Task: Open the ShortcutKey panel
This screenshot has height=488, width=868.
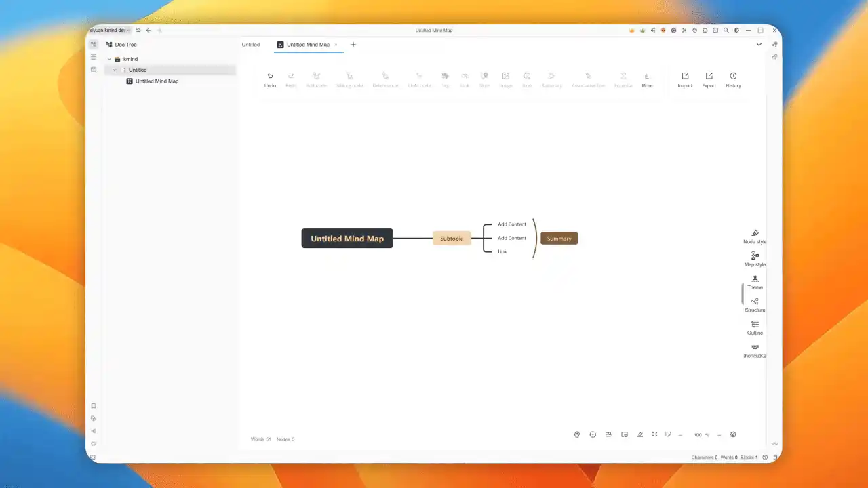Action: [x=755, y=351]
